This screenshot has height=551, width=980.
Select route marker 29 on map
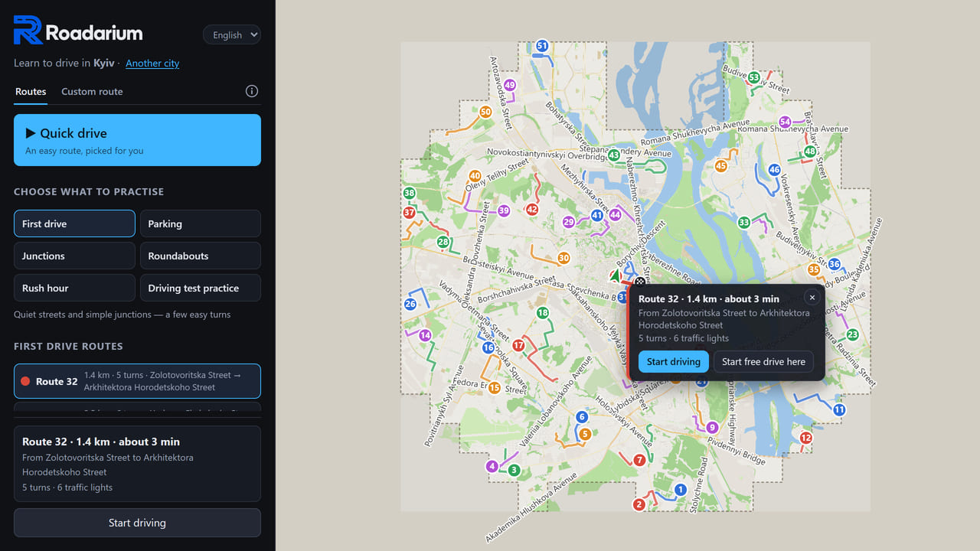click(568, 222)
